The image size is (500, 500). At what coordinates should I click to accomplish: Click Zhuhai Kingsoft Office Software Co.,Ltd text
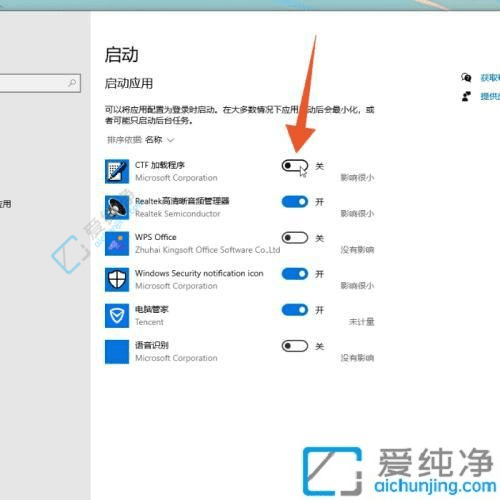point(207,250)
